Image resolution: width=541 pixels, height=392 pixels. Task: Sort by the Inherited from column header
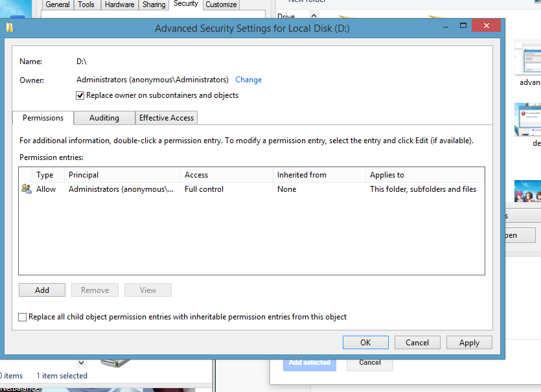pos(319,175)
